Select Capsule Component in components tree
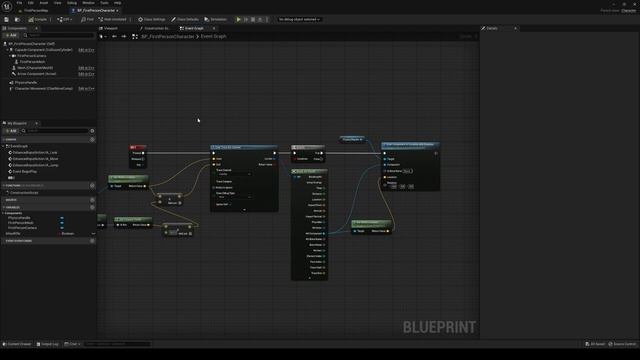The image size is (640, 360). [43, 50]
